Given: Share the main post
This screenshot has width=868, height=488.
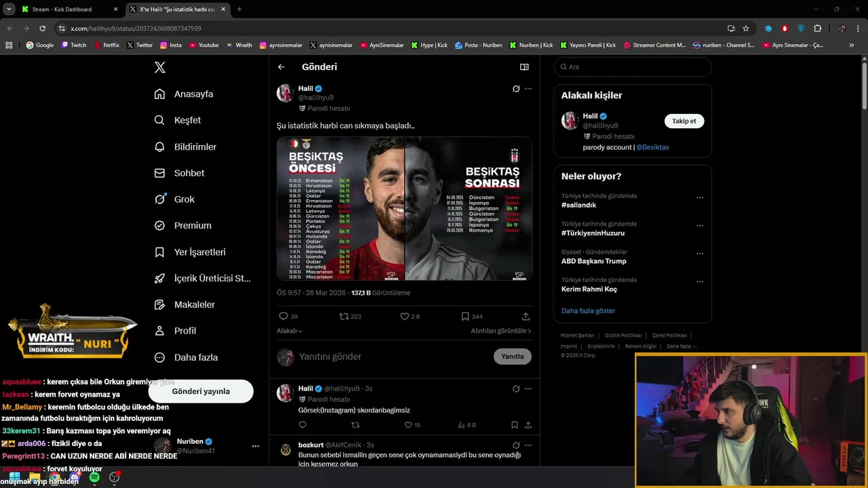Looking at the screenshot, I should pyautogui.click(x=526, y=317).
